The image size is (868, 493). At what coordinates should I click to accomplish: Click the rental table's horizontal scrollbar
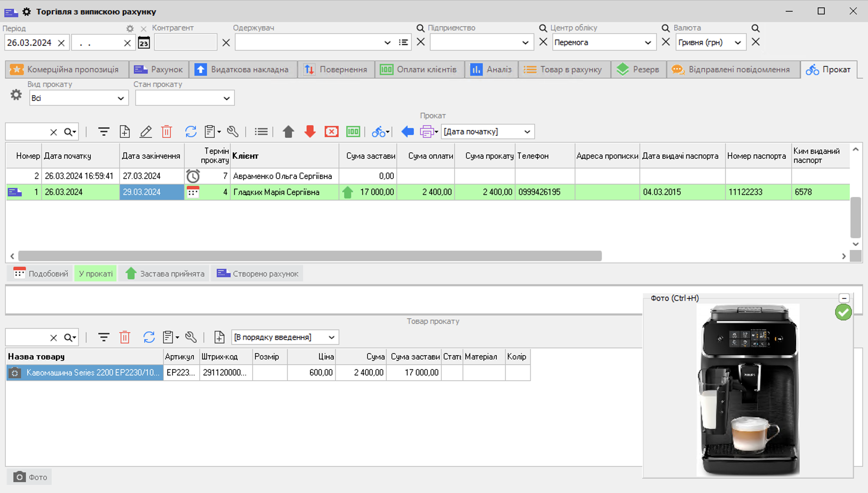[310, 256]
